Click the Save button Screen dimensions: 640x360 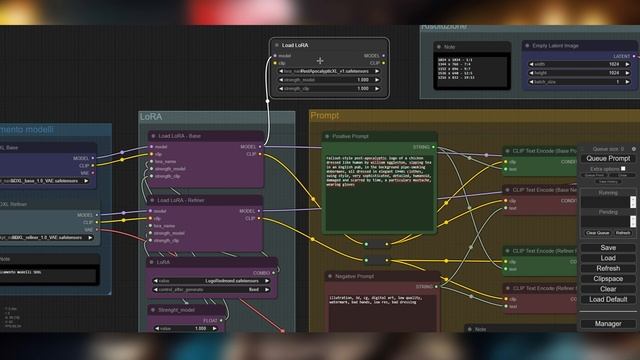click(x=608, y=248)
